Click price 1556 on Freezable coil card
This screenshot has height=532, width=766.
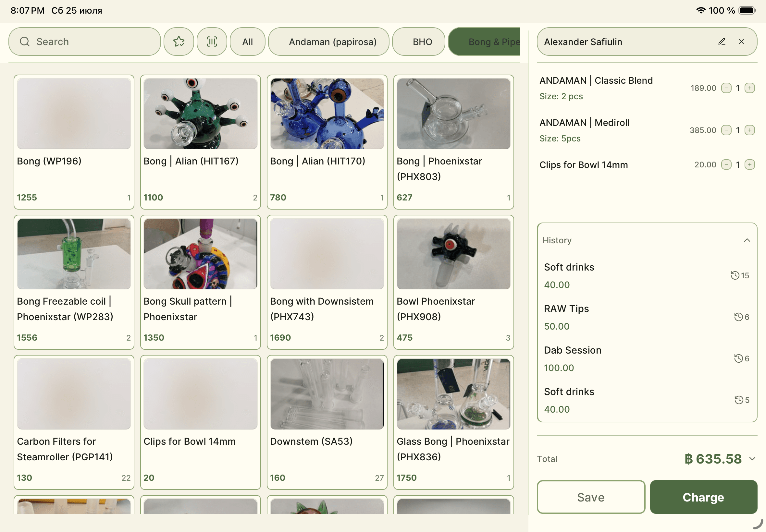tap(27, 338)
